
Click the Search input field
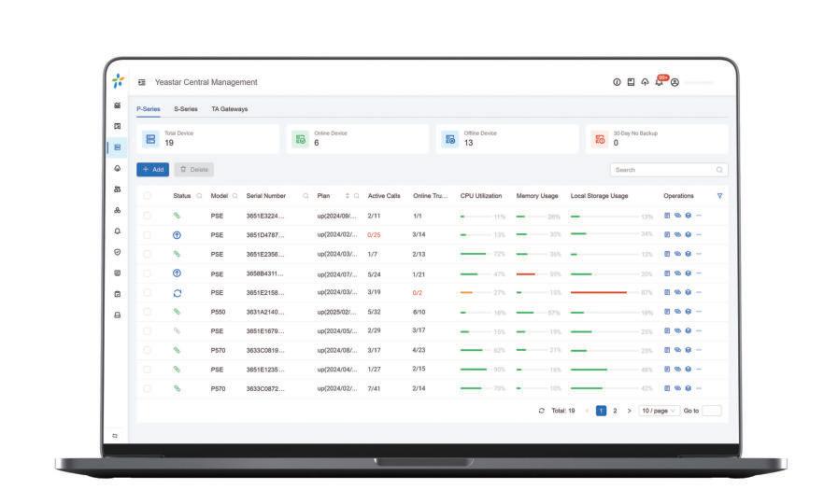coord(669,170)
